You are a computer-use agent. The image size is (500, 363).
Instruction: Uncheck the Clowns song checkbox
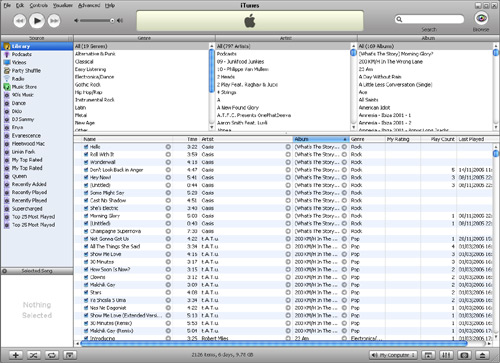pyautogui.click(x=86, y=277)
